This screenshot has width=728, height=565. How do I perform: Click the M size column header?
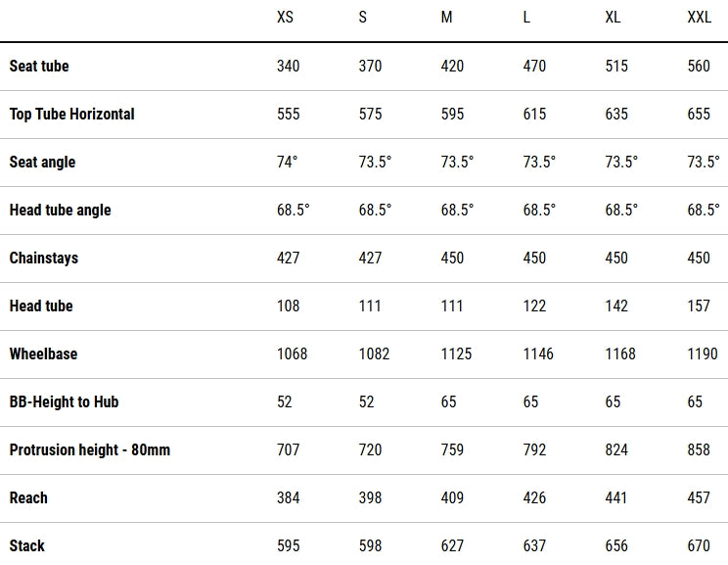[x=446, y=18]
